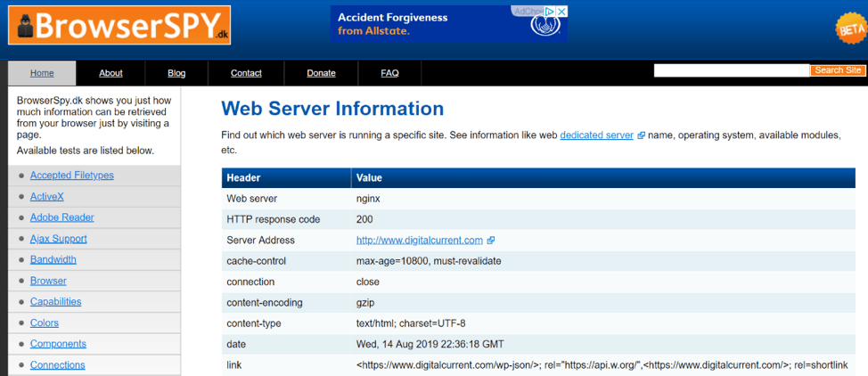Open the Bandwidth test
This screenshot has height=376, width=868.
(53, 259)
